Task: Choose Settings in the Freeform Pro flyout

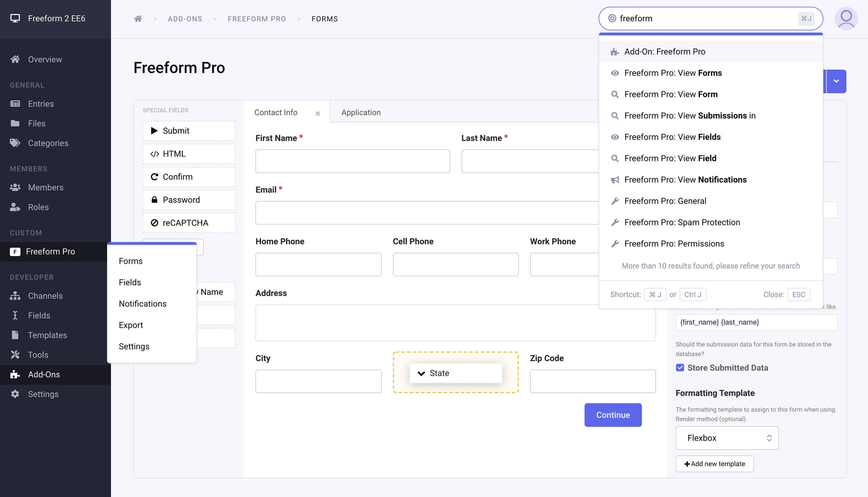Action: (152, 346)
